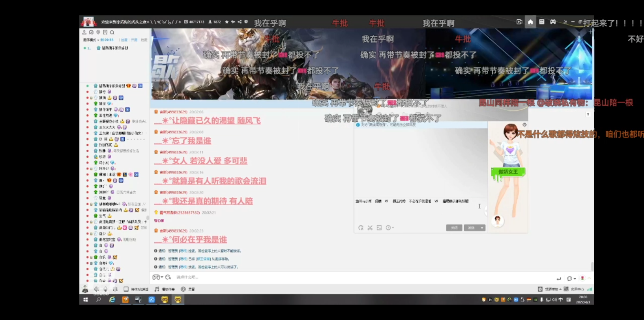
Task: Click the favorite star icon in title bar
Action: 227,22
